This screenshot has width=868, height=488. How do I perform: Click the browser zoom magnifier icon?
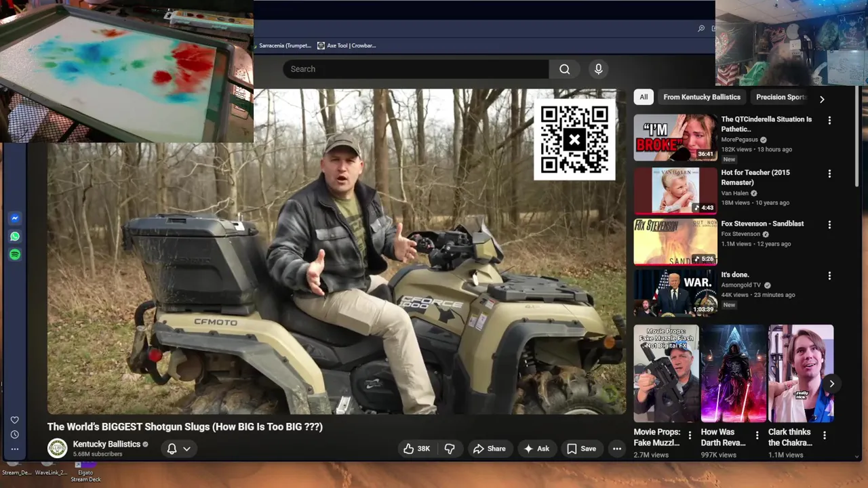click(x=701, y=28)
